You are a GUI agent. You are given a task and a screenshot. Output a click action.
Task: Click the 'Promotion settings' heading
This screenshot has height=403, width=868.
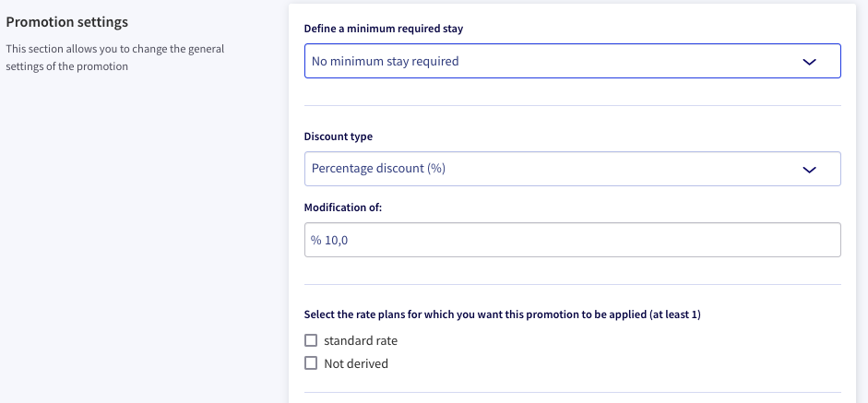click(x=67, y=22)
